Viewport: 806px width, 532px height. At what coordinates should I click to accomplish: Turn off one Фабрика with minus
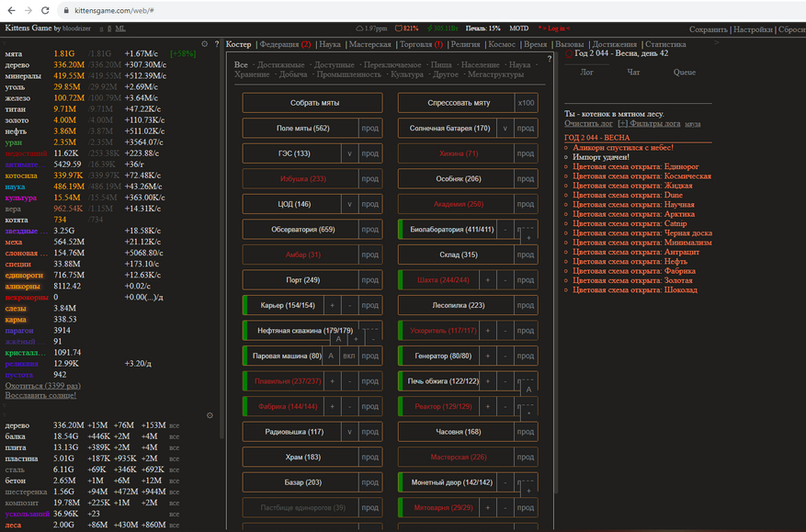(x=349, y=407)
